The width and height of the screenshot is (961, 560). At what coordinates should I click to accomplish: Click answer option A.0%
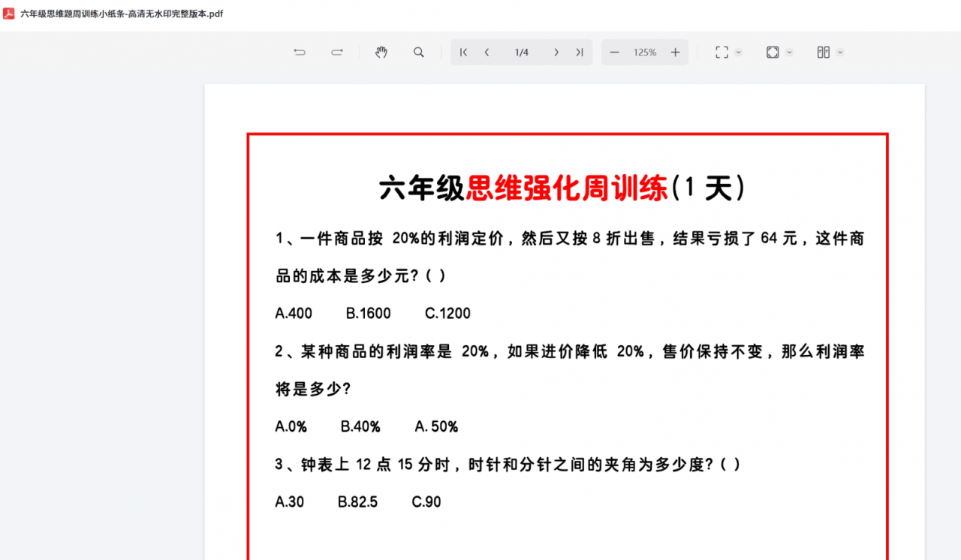pos(291,427)
